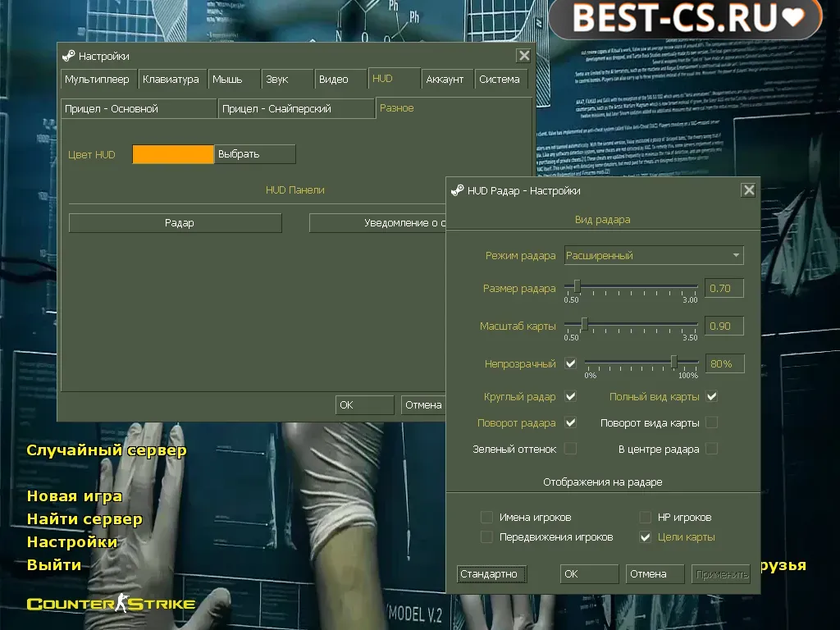This screenshot has height=630, width=840.
Task: Uncheck the Цели карты checkbox
Action: pyautogui.click(x=645, y=536)
